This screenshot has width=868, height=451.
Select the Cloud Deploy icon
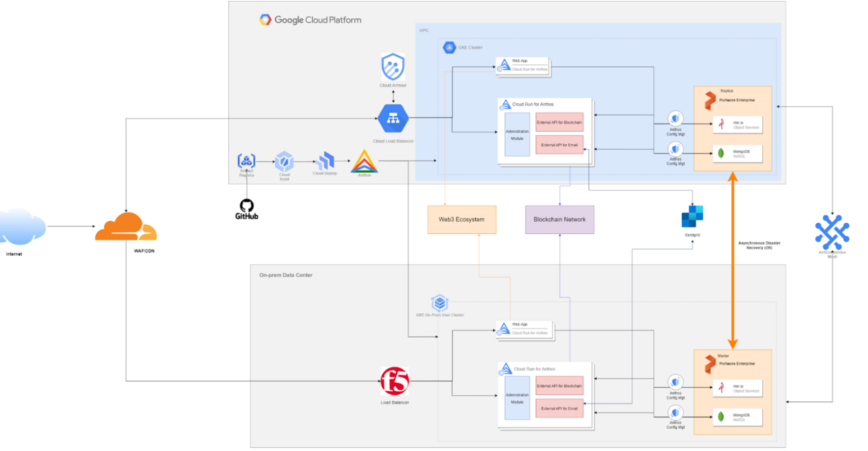tap(325, 161)
